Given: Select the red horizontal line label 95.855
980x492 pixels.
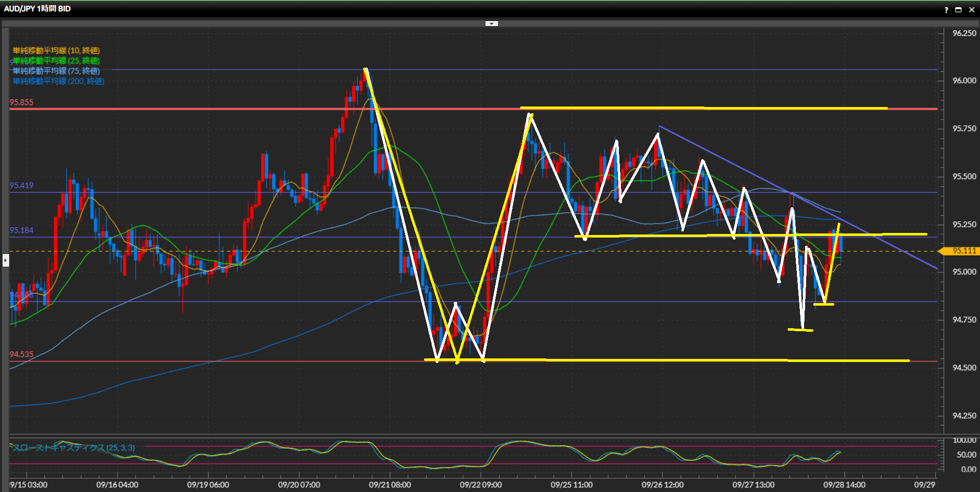Looking at the screenshot, I should click(x=21, y=102).
